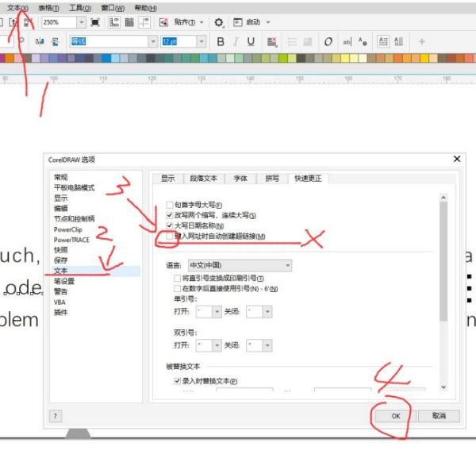This screenshot has height=462, width=476.
Task: Toggle 录入时替换文本 checkbox
Action: pos(177,381)
